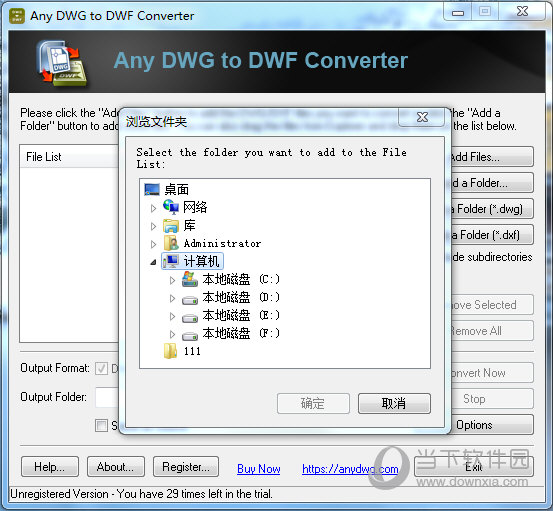This screenshot has width=553, height=511.
Task: Expand the 本地磁盘 (E:) node
Action: click(x=172, y=316)
